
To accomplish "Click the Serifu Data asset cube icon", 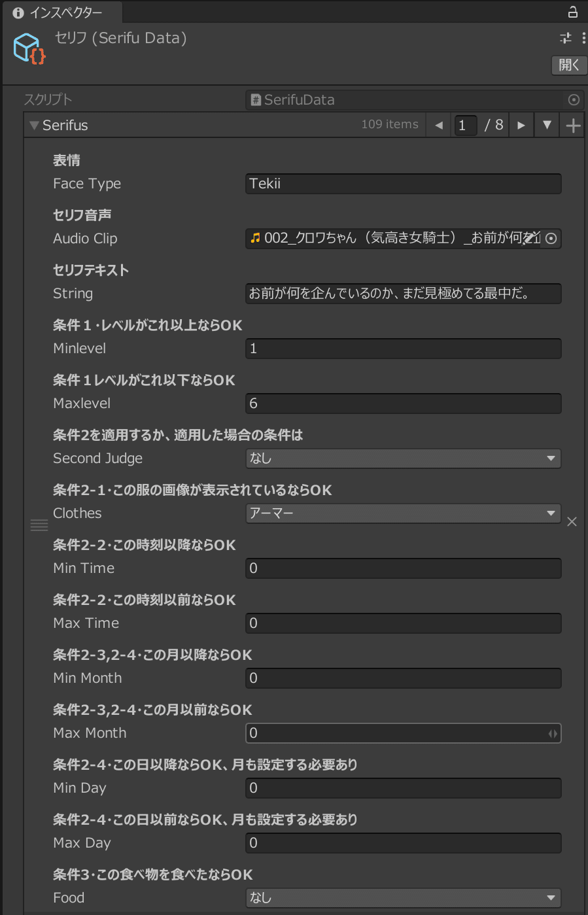I will [28, 47].
